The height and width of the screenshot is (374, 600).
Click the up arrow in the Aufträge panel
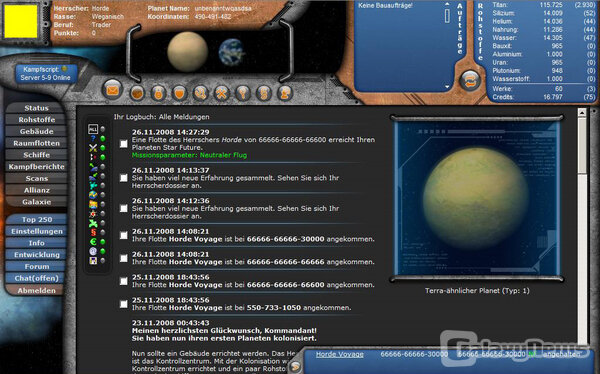click(447, 4)
